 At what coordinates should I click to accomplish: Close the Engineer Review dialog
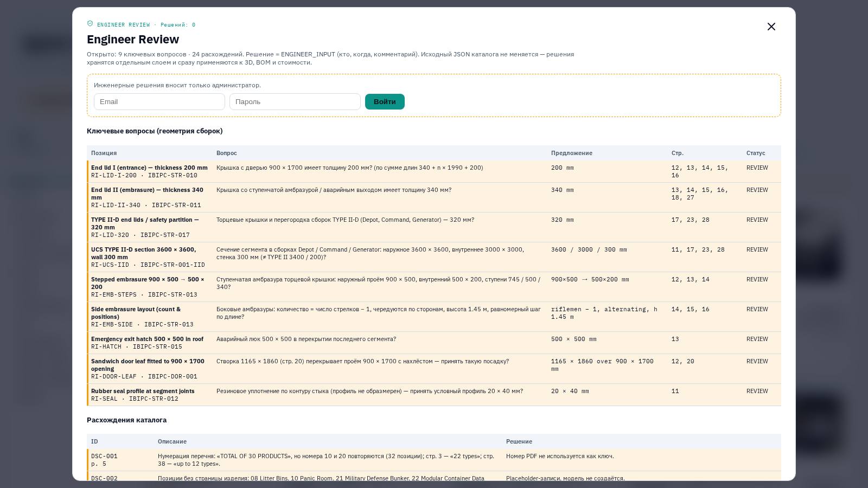(771, 27)
